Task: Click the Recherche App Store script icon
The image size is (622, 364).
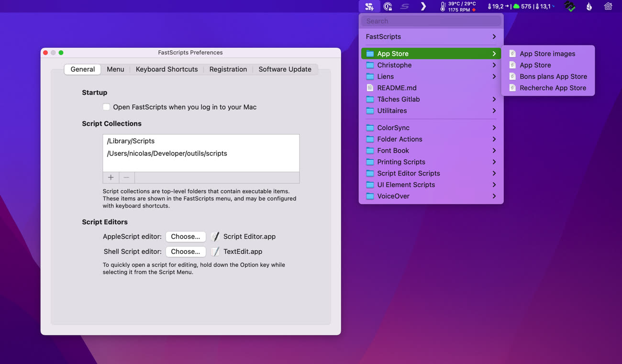Action: 512,88
